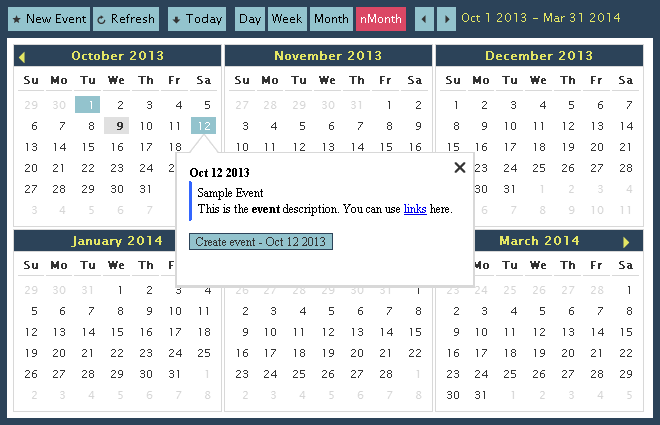The image size is (660, 425).
Task: Select December 25 in December 2013
Action: pos(541,168)
